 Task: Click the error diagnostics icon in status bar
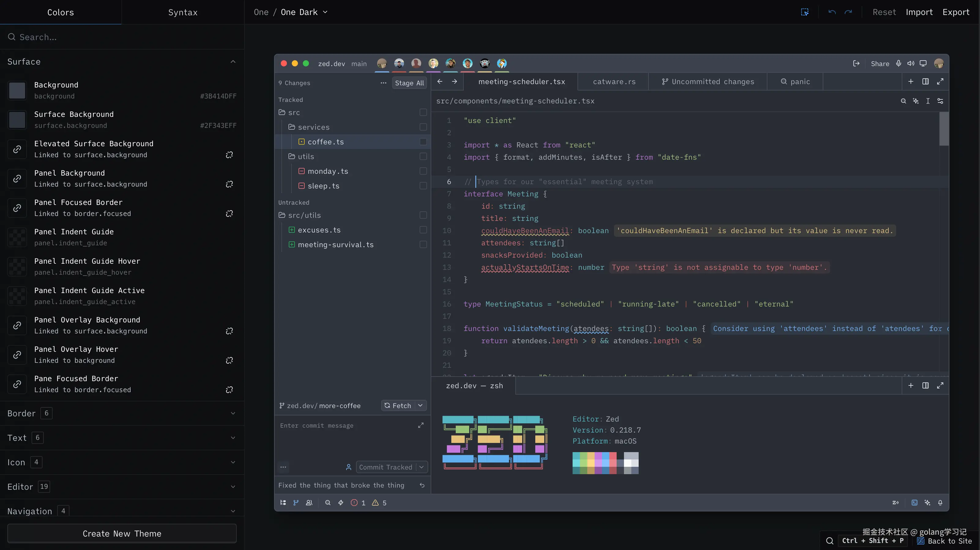pyautogui.click(x=354, y=503)
